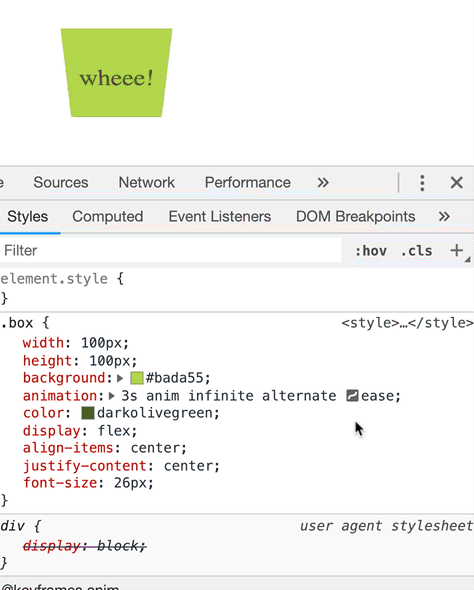Open the Sources panel

(61, 183)
